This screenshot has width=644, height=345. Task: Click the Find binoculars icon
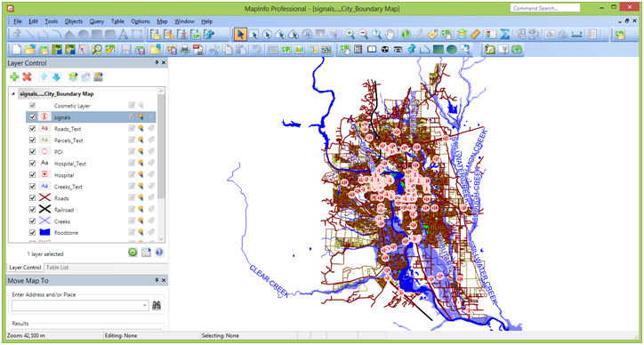pos(157,305)
